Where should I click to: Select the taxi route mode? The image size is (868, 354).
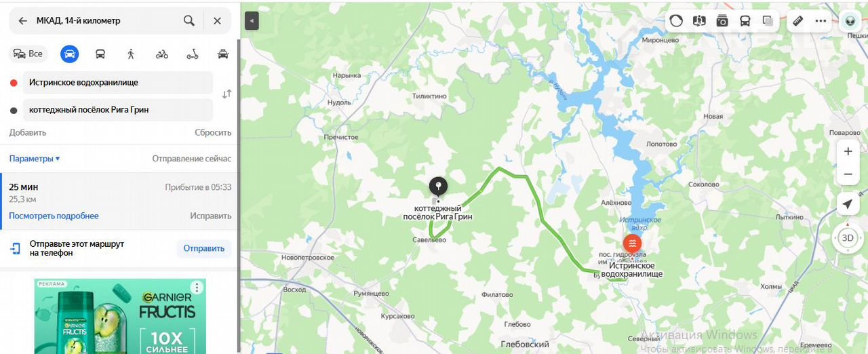pyautogui.click(x=223, y=54)
